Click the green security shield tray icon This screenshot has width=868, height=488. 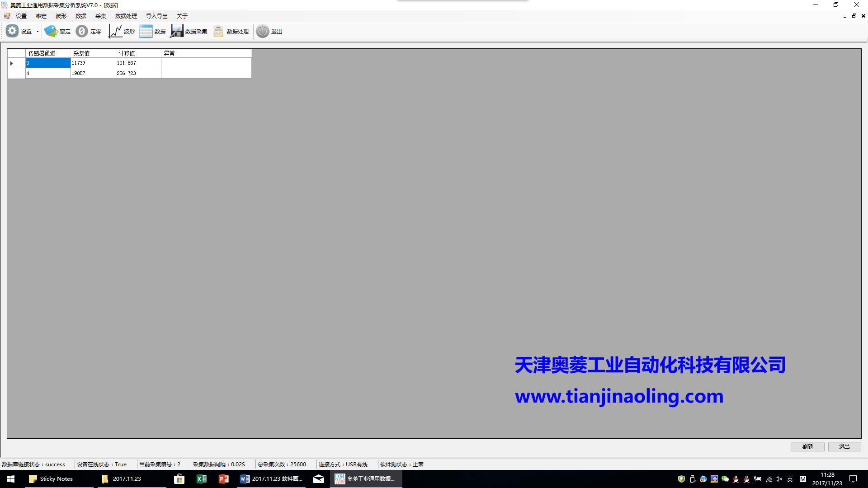[x=681, y=479]
